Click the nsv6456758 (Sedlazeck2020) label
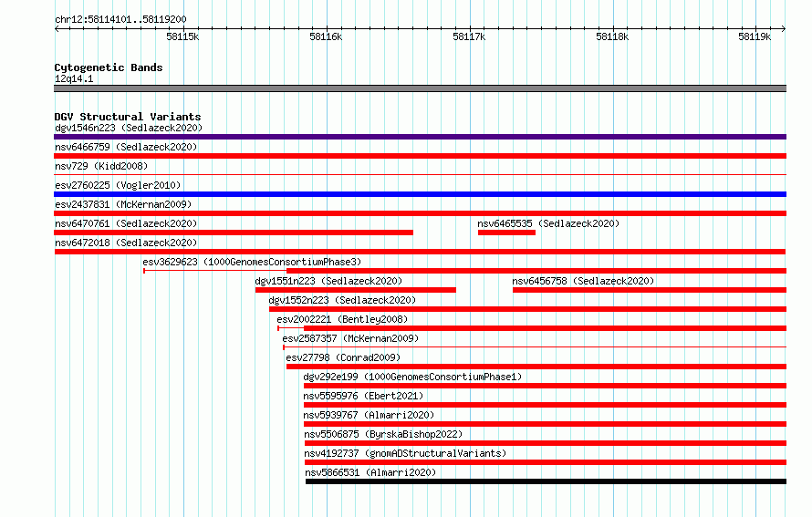Image resolution: width=812 pixels, height=517 pixels. click(x=583, y=281)
